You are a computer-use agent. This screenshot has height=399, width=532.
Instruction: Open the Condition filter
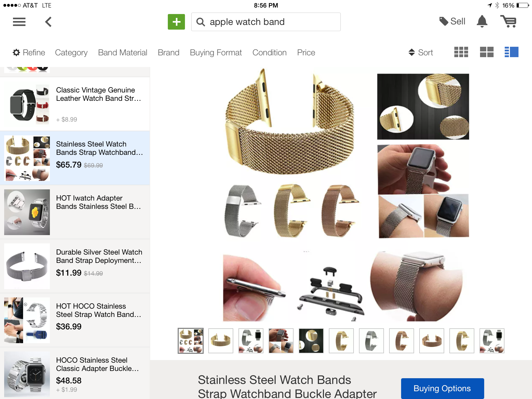click(x=269, y=52)
